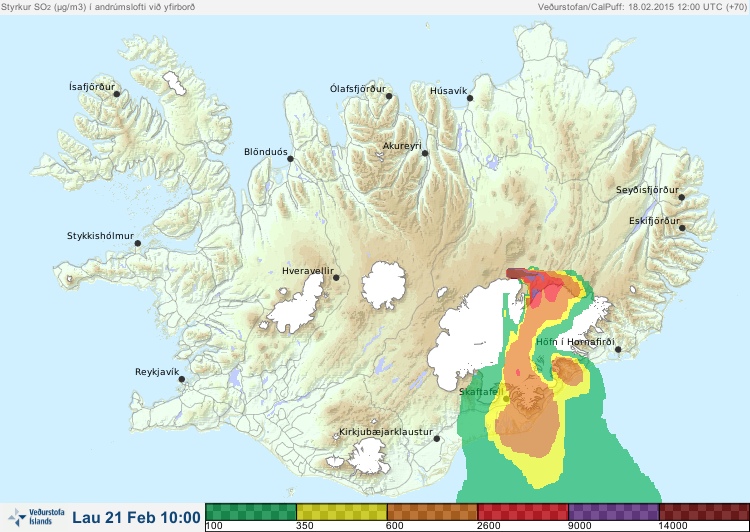
Task: Click the yellow 350 legend swatch
Action: [x=342, y=512]
